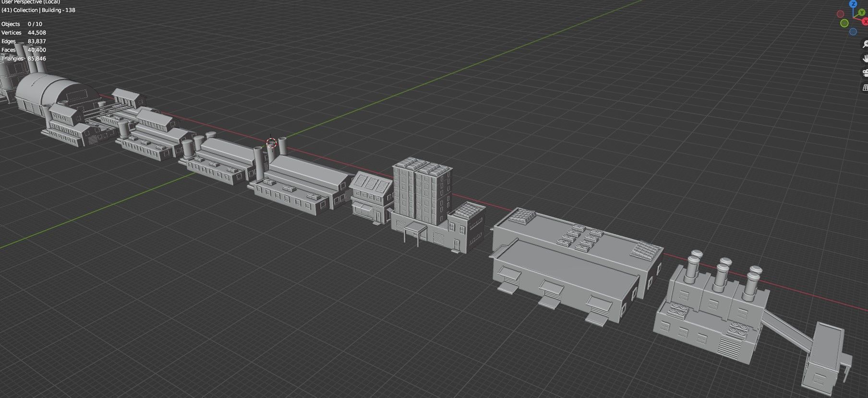Click the 'Vertices 44,508' statistic

pos(24,33)
